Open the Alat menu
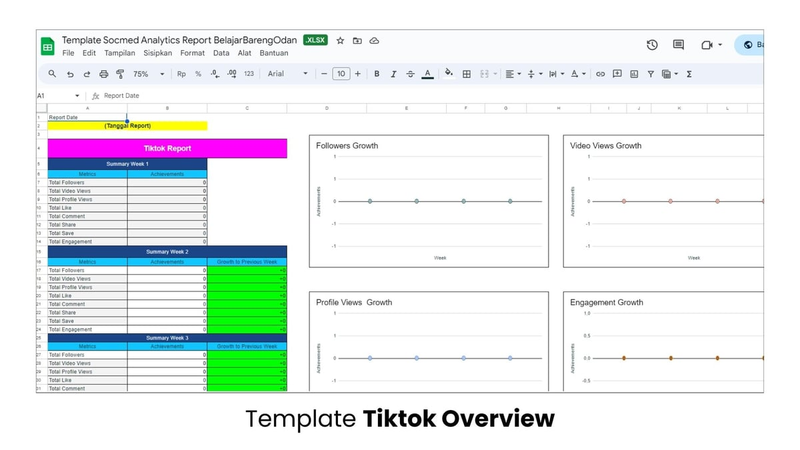This screenshot has height=450, width=800. pos(244,53)
